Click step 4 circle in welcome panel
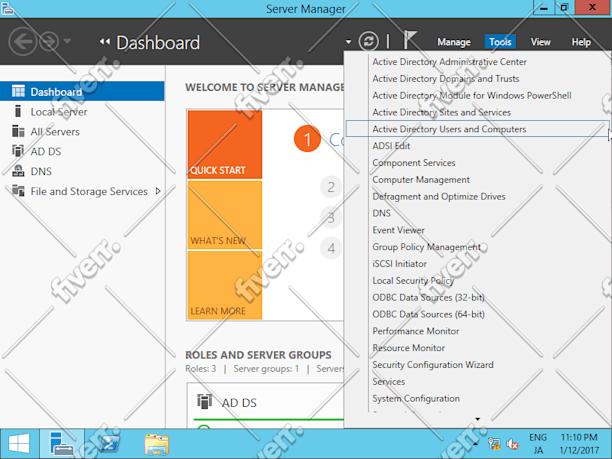612x459 pixels. click(331, 248)
